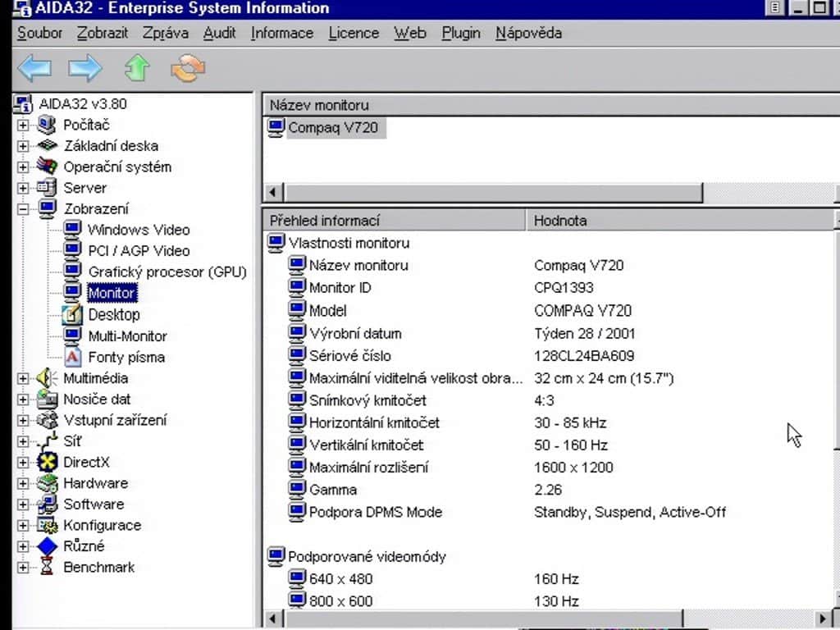Open the Audit menu
This screenshot has width=840, height=630.
[x=220, y=33]
